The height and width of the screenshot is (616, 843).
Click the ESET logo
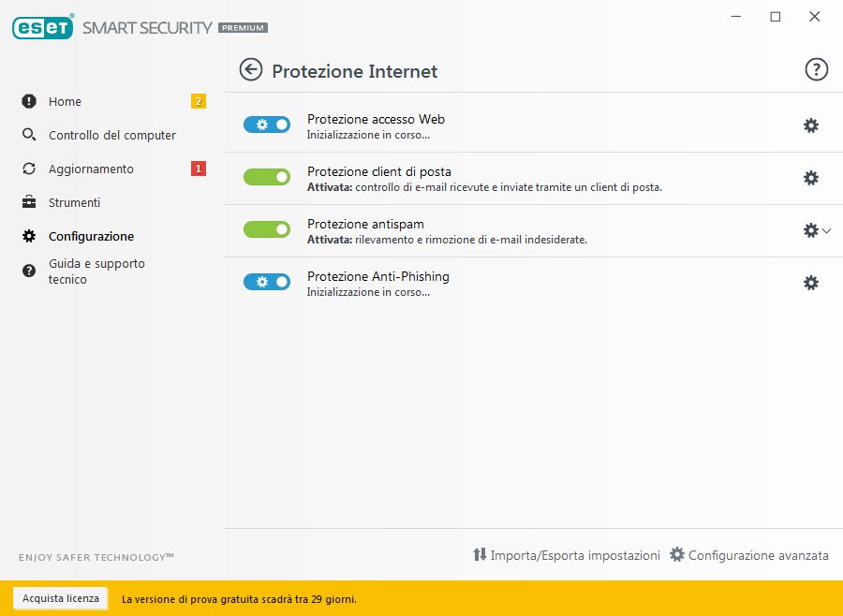click(x=43, y=27)
